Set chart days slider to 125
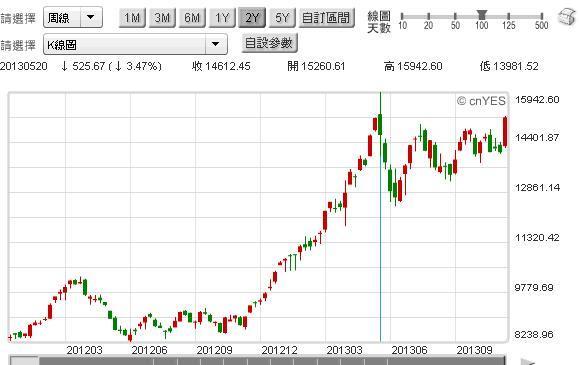 (x=508, y=16)
